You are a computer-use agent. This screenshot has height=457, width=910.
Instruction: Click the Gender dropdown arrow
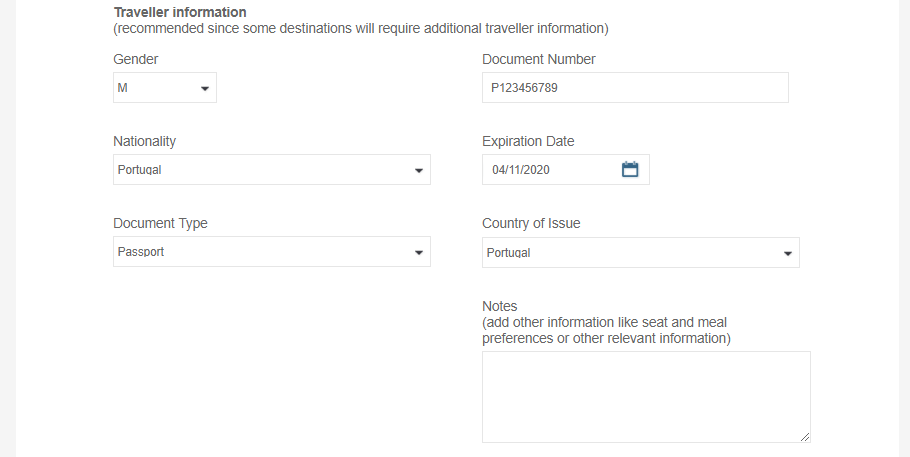click(205, 88)
